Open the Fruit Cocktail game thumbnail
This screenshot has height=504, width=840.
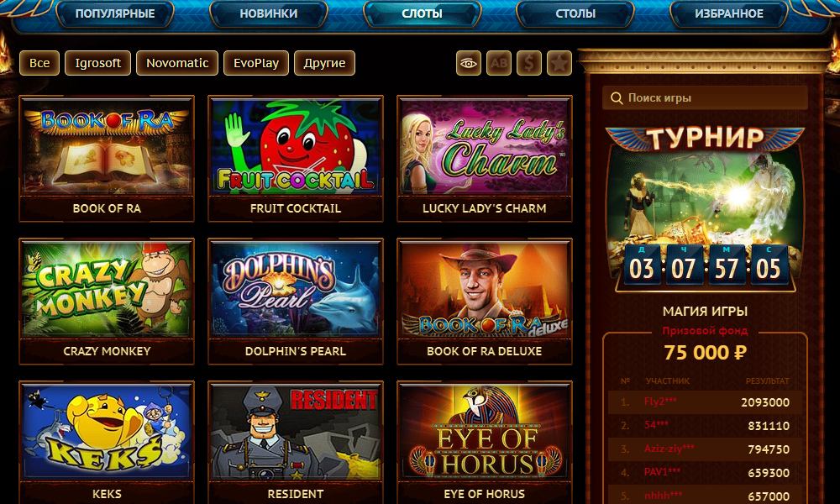[x=295, y=145]
